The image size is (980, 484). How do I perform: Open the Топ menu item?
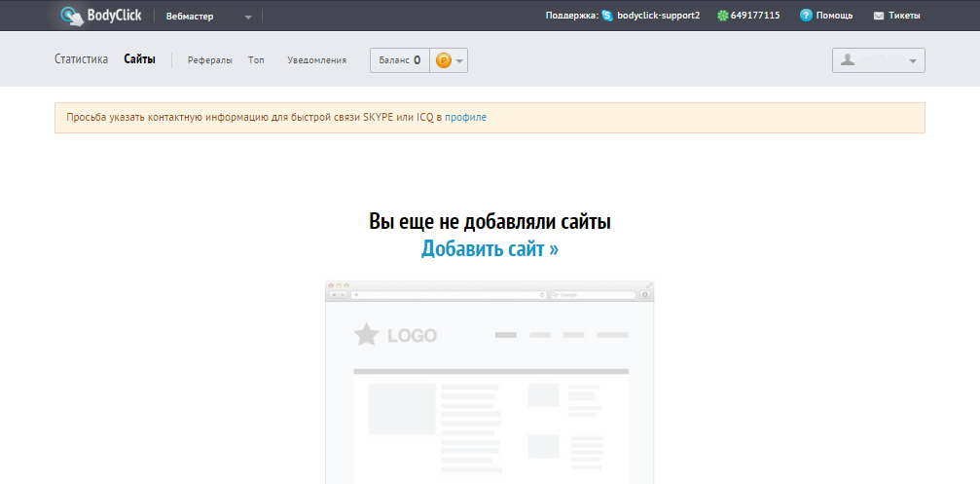pyautogui.click(x=256, y=60)
